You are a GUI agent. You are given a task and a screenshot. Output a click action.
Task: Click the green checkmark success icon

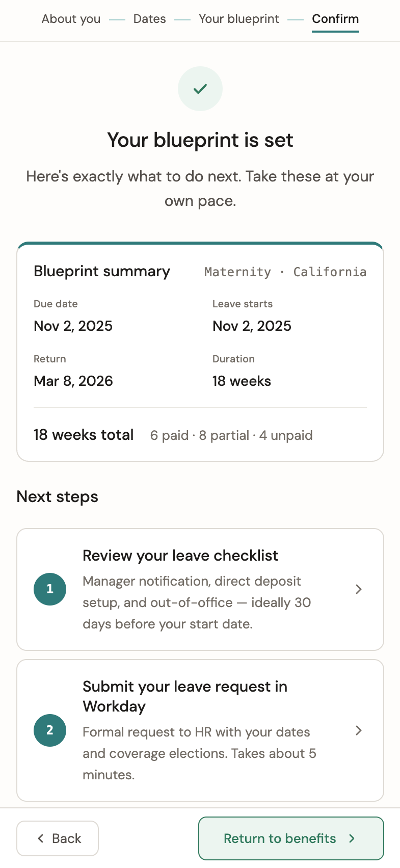(200, 88)
